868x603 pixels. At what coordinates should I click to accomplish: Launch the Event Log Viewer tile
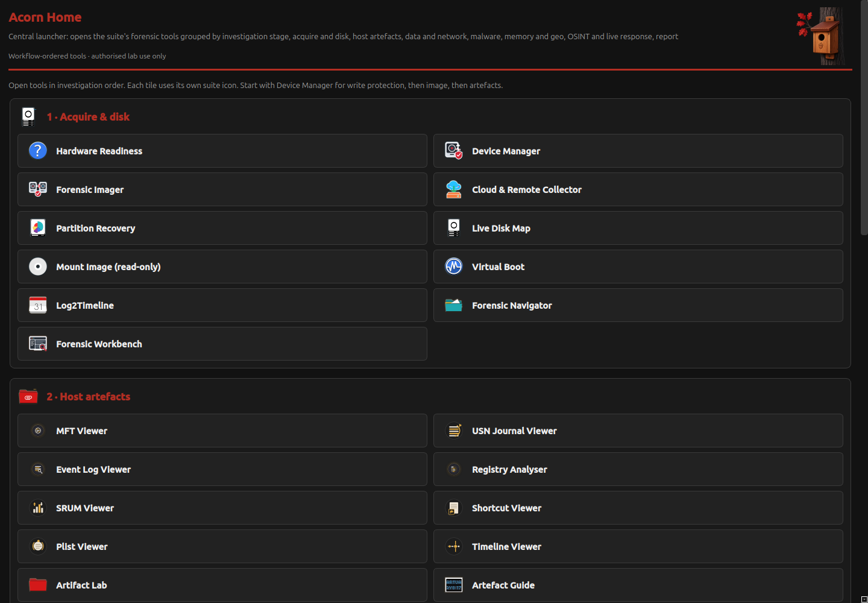[222, 469]
